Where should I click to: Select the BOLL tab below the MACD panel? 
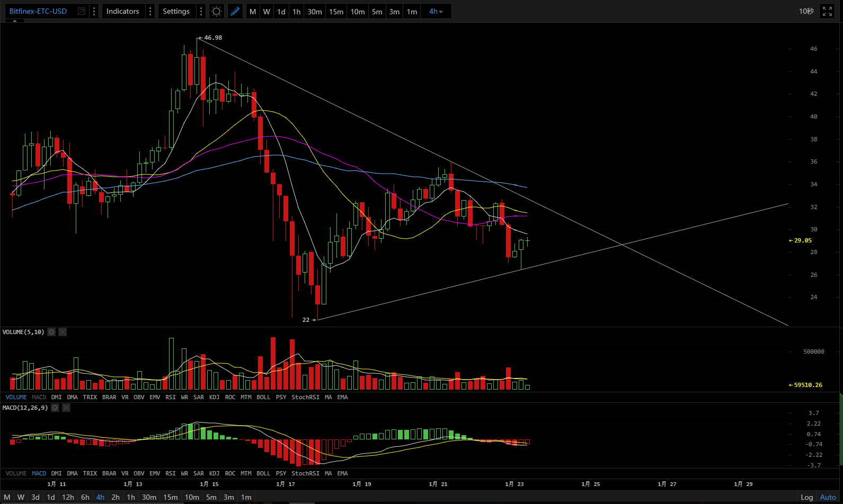tap(263, 473)
